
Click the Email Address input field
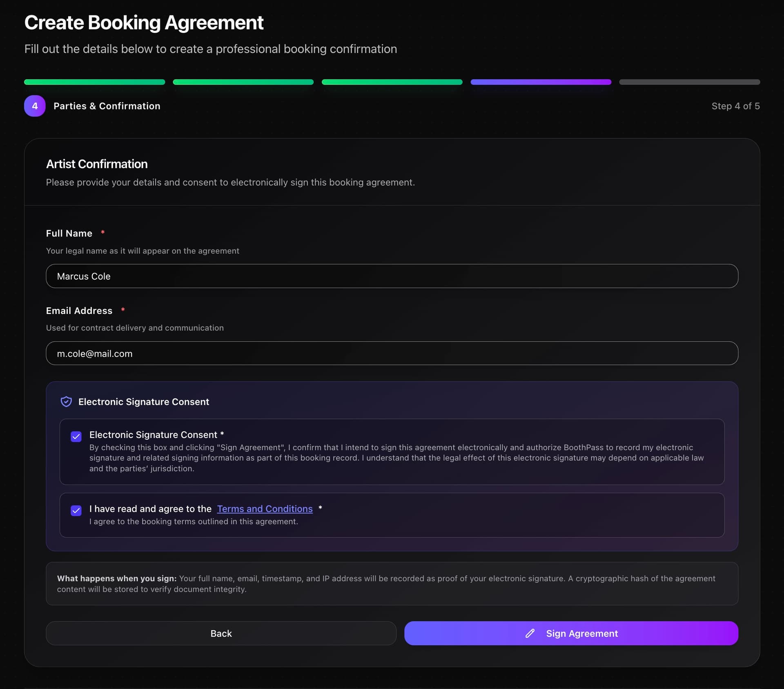coord(392,353)
